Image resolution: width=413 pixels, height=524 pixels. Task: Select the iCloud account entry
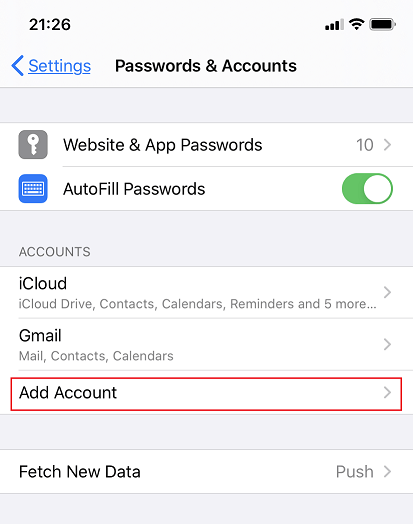click(x=206, y=292)
